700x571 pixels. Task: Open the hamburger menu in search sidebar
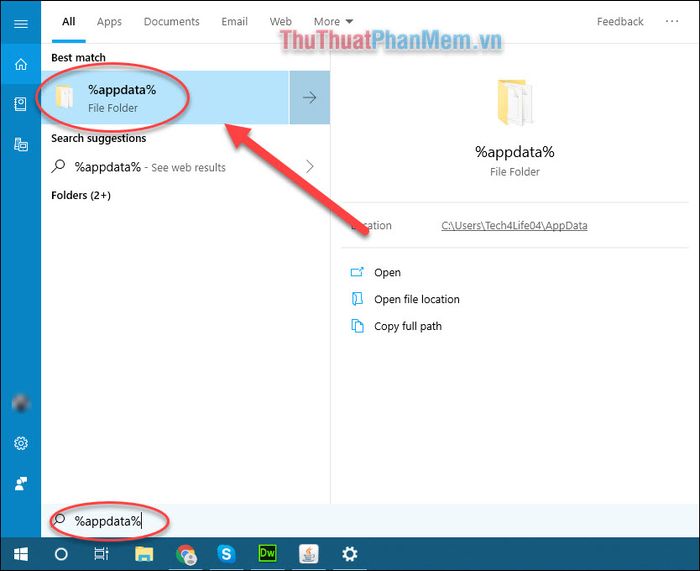click(x=21, y=24)
